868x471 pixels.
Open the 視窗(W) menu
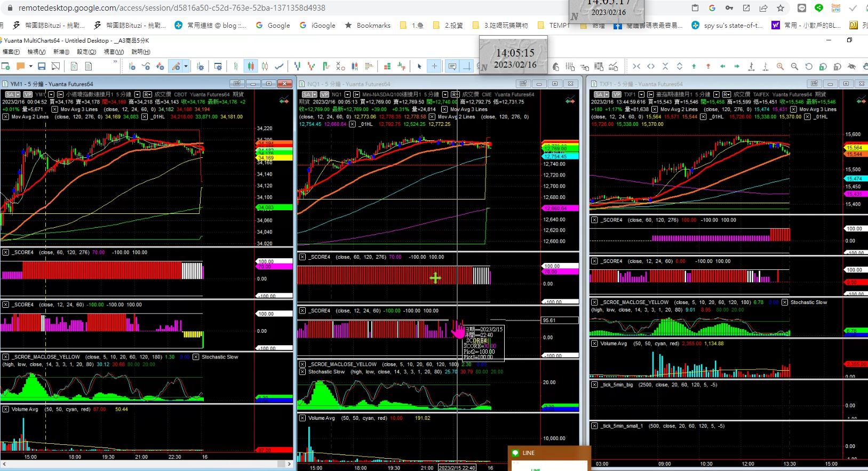(x=114, y=52)
